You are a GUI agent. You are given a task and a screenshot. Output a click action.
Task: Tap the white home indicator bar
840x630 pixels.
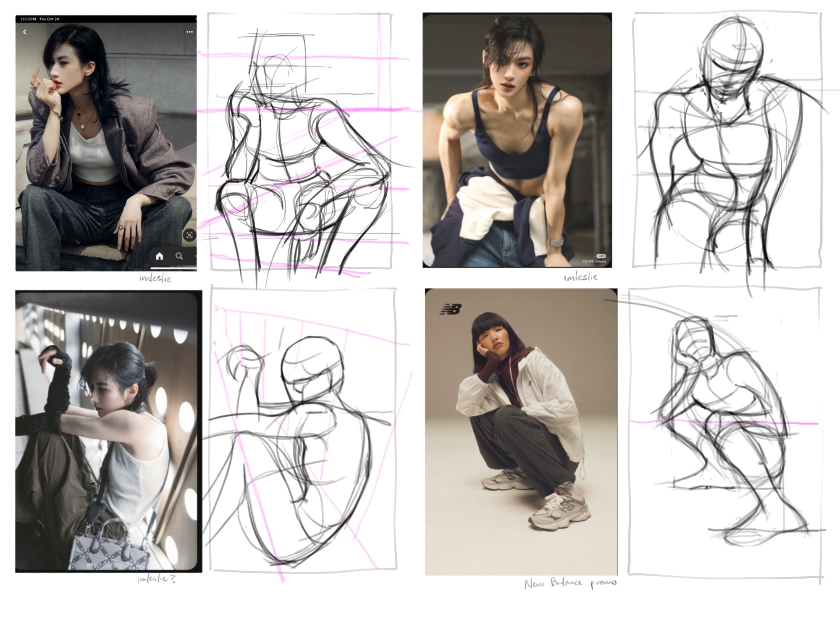(173, 268)
